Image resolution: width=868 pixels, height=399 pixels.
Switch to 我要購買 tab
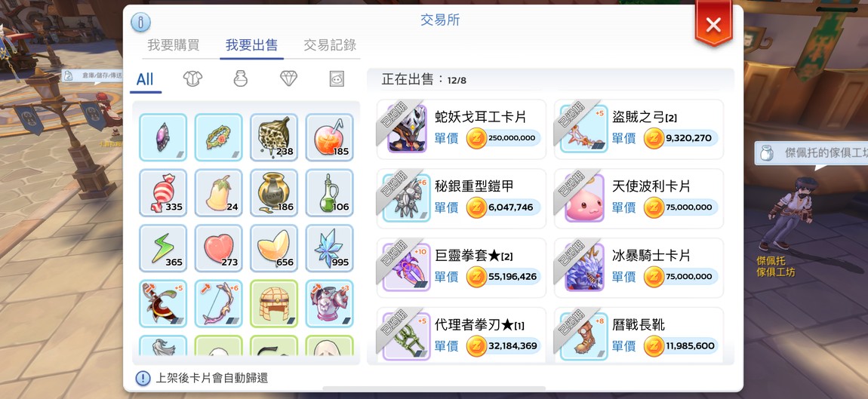pyautogui.click(x=174, y=45)
